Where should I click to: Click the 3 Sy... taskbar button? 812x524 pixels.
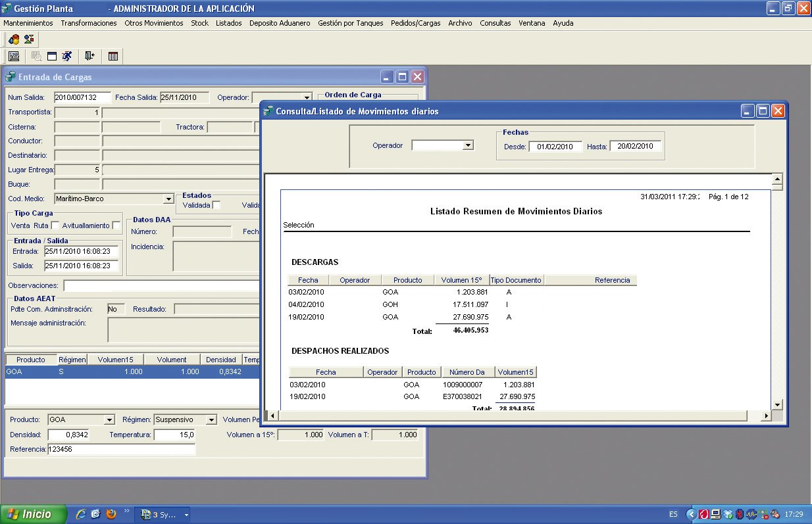(165, 514)
